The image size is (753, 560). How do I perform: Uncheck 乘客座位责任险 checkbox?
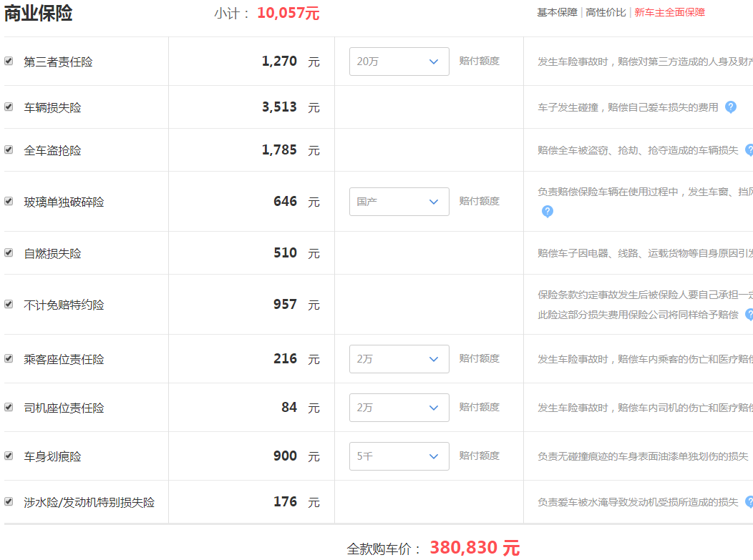9,358
